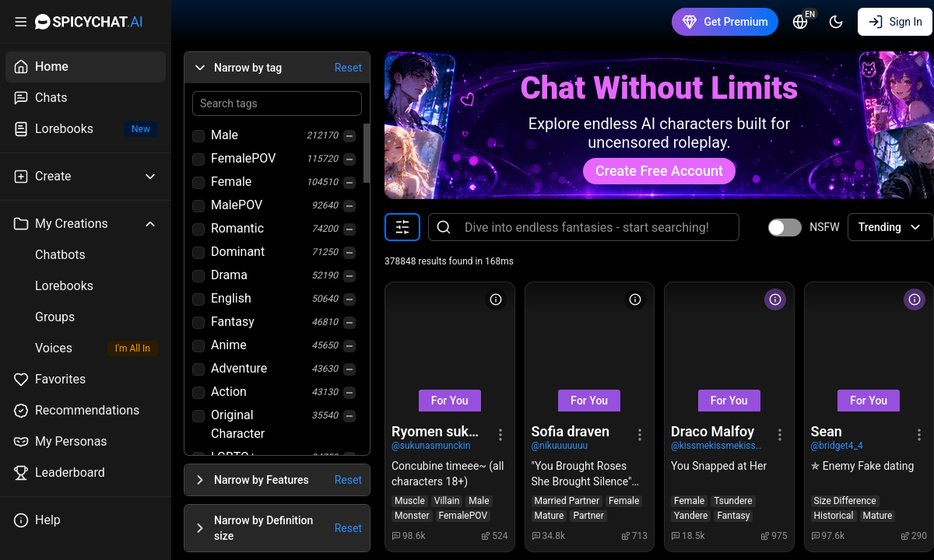Exclude the Fantasy tag with minus icon
This screenshot has height=560, width=934.
coord(349,323)
